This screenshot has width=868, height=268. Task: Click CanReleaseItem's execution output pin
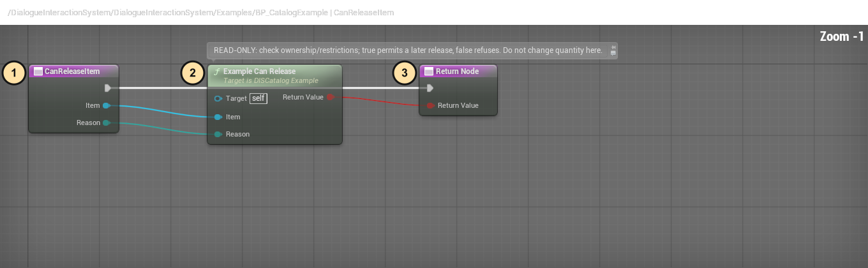(108, 88)
